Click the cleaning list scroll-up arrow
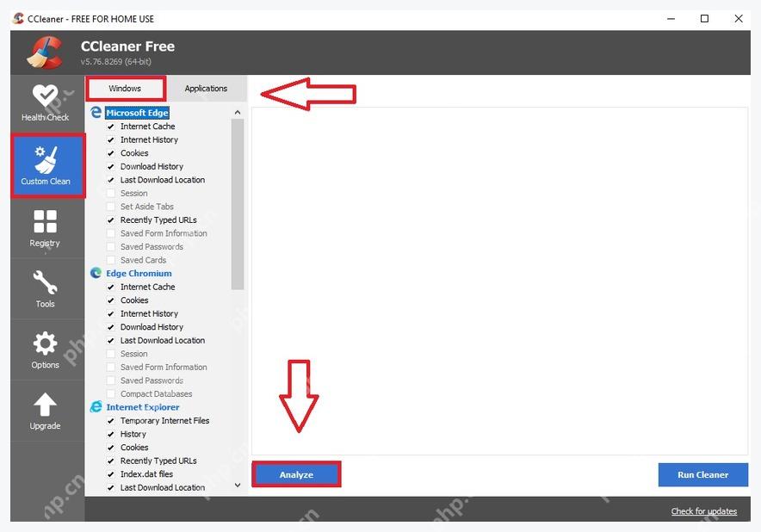Viewport: 761px width, 532px height. pos(238,113)
